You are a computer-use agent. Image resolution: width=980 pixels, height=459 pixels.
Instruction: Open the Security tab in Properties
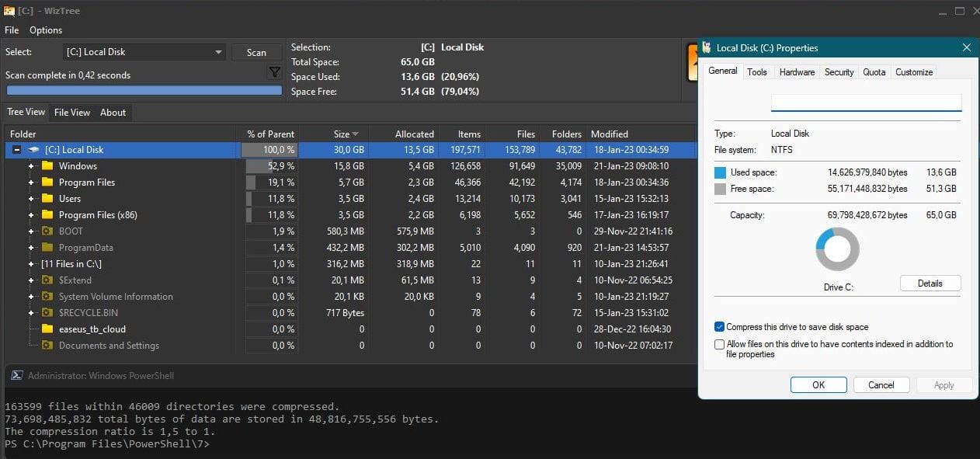[839, 72]
